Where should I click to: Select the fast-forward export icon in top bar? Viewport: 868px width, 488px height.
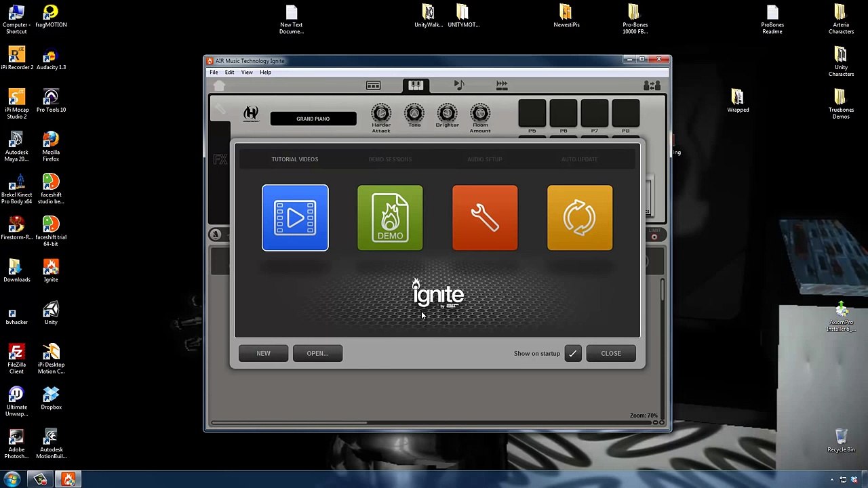502,85
